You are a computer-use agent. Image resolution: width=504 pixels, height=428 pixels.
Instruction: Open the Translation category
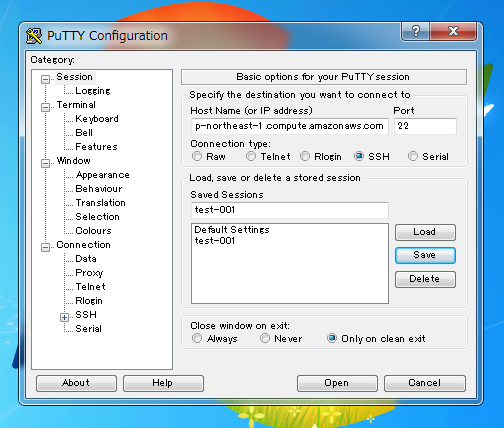[100, 203]
